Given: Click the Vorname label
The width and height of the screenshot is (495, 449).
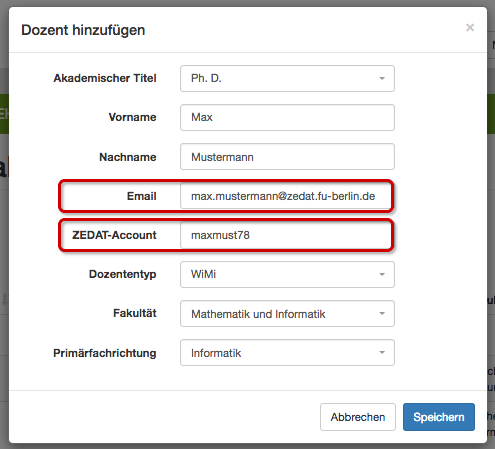Looking at the screenshot, I should click(x=132, y=117).
